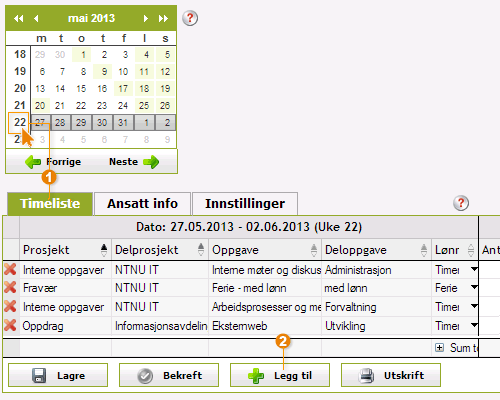This screenshot has width=500, height=400.
Task: Print timesheet with Utskrift button
Action: pos(391,375)
